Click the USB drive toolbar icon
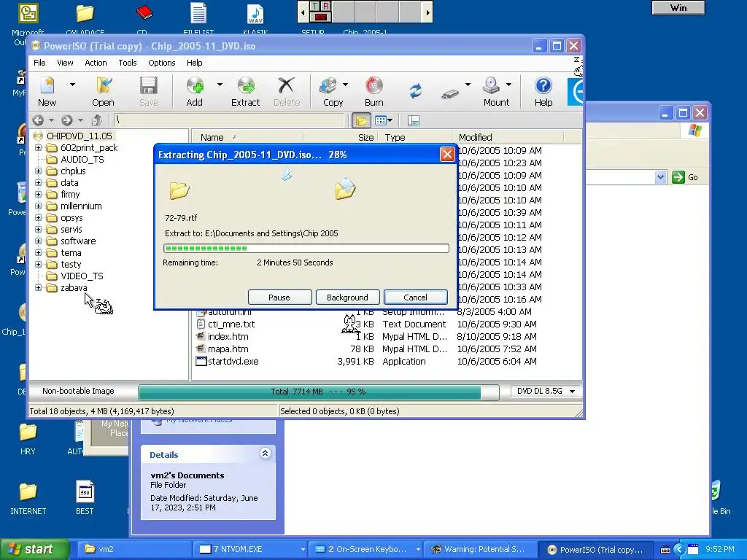Viewport: 747px width, 560px height. pyautogui.click(x=450, y=93)
